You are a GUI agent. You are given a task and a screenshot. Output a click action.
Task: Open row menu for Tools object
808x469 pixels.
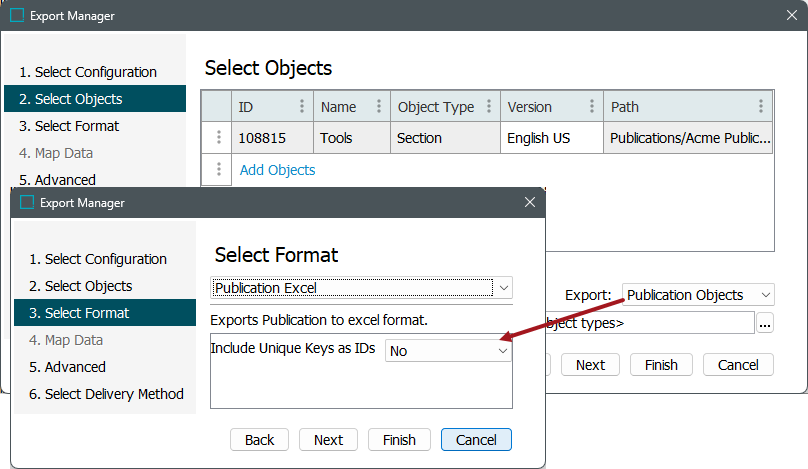pyautogui.click(x=216, y=138)
